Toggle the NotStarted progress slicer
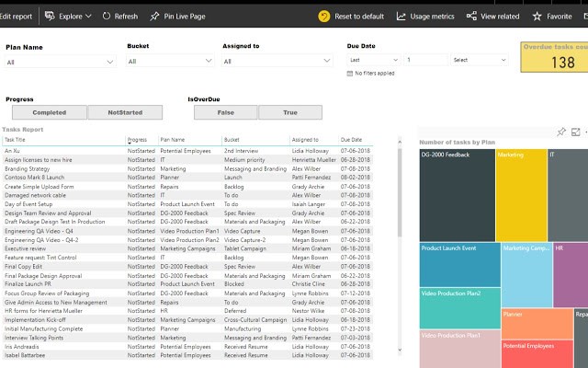The image size is (588, 368). coord(125,112)
